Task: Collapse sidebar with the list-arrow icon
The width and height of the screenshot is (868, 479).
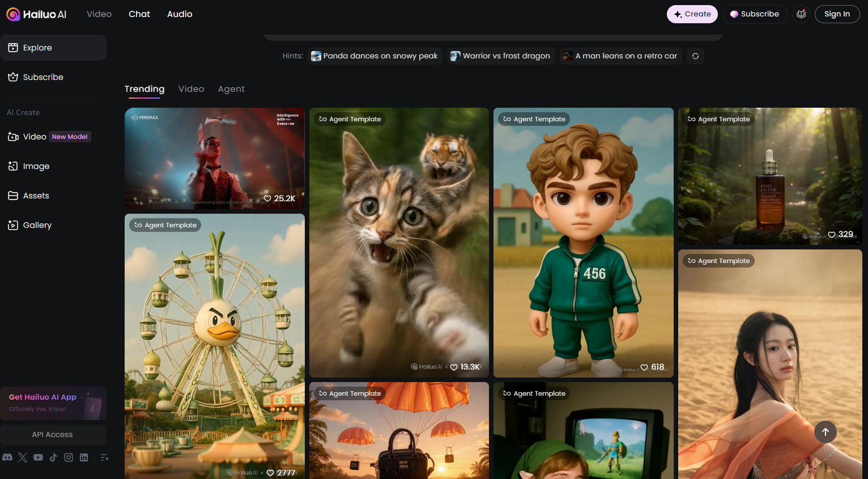Action: [104, 457]
